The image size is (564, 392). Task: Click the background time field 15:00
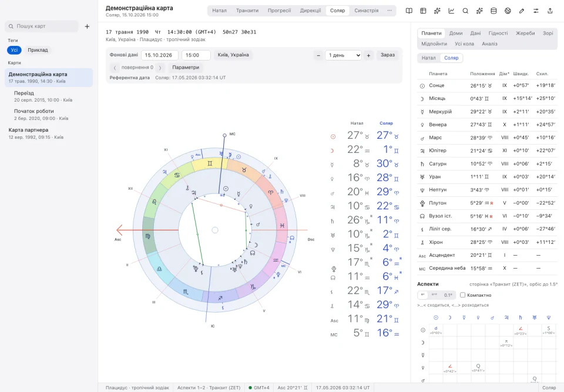pyautogui.click(x=196, y=55)
